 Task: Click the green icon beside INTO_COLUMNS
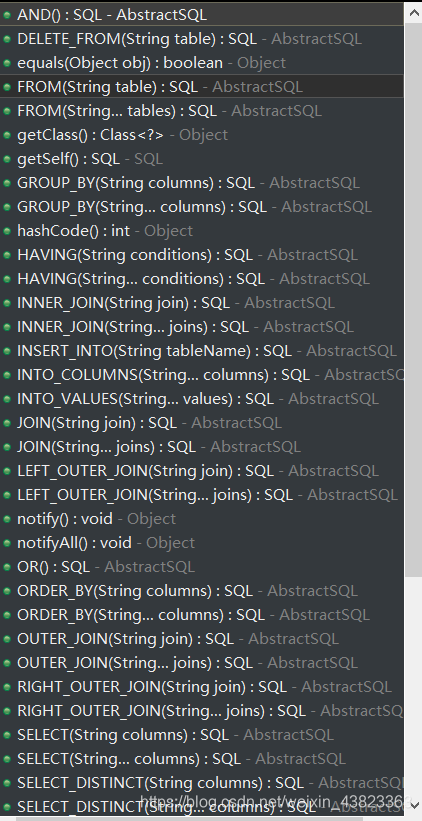click(x=7, y=375)
